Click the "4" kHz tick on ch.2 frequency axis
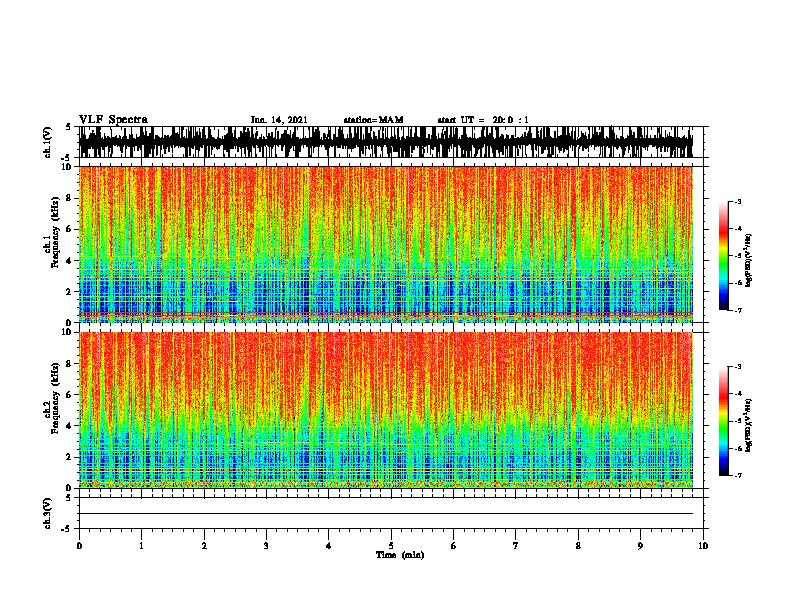 point(70,426)
